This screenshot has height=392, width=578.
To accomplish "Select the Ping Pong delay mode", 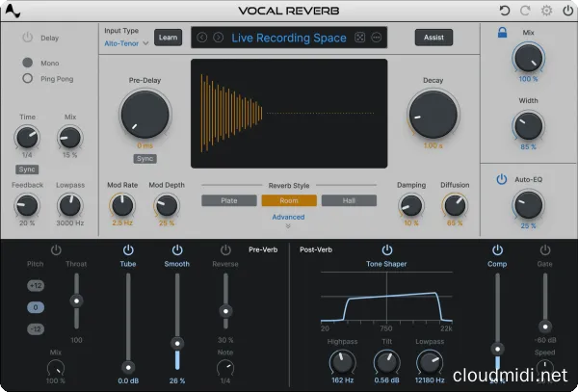I will pos(28,78).
